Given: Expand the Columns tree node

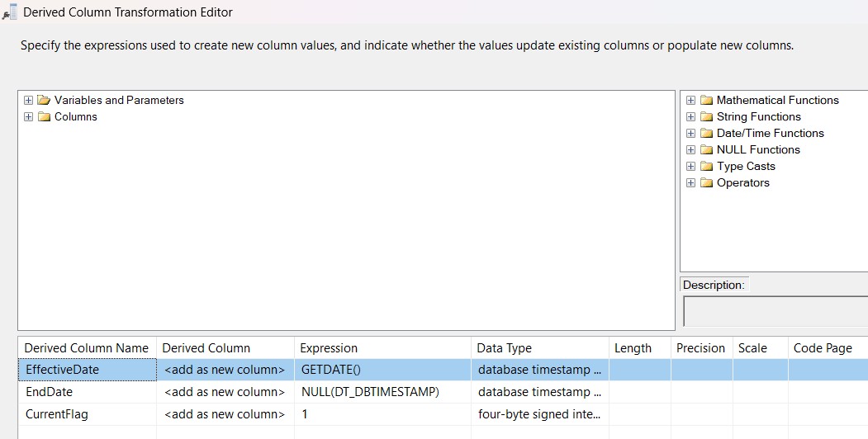Looking at the screenshot, I should [x=29, y=117].
